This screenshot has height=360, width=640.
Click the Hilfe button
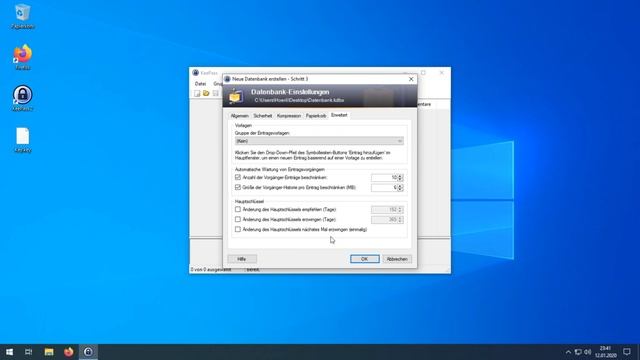pyautogui.click(x=242, y=259)
